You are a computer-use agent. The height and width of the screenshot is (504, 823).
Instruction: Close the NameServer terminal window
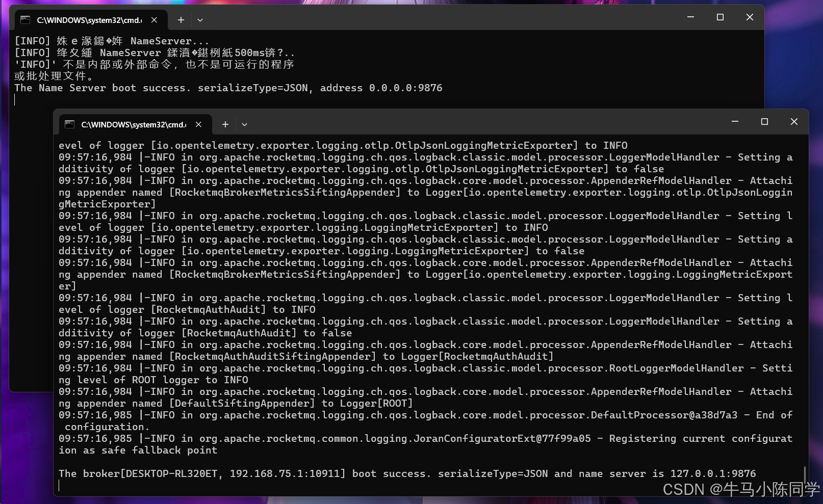click(x=750, y=17)
